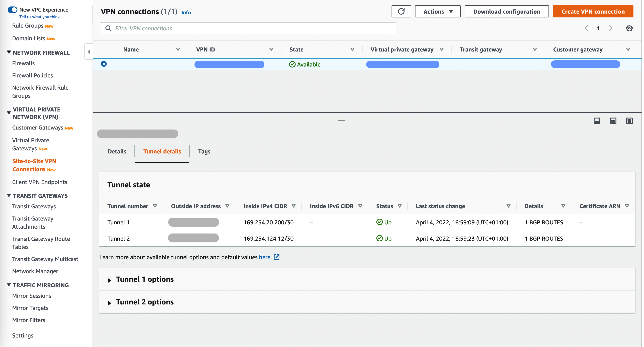Open the Actions dropdown menu
Viewport: 644px width, 347px height.
[x=438, y=12]
